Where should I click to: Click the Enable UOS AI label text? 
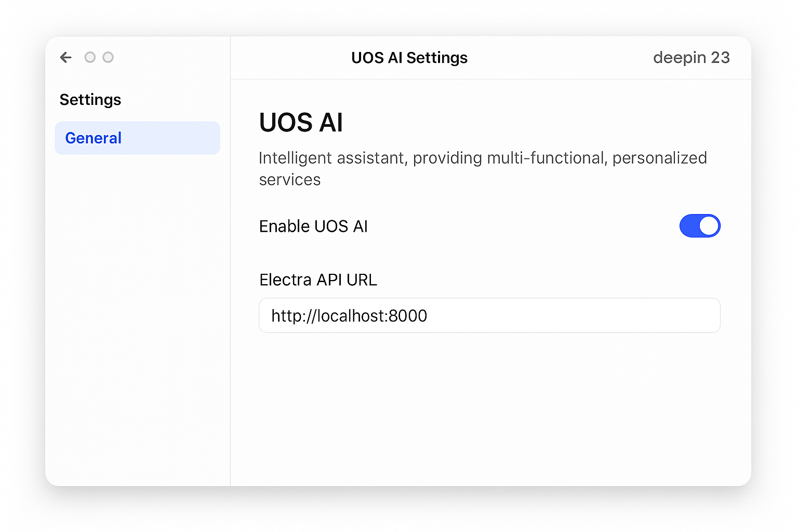point(313,227)
